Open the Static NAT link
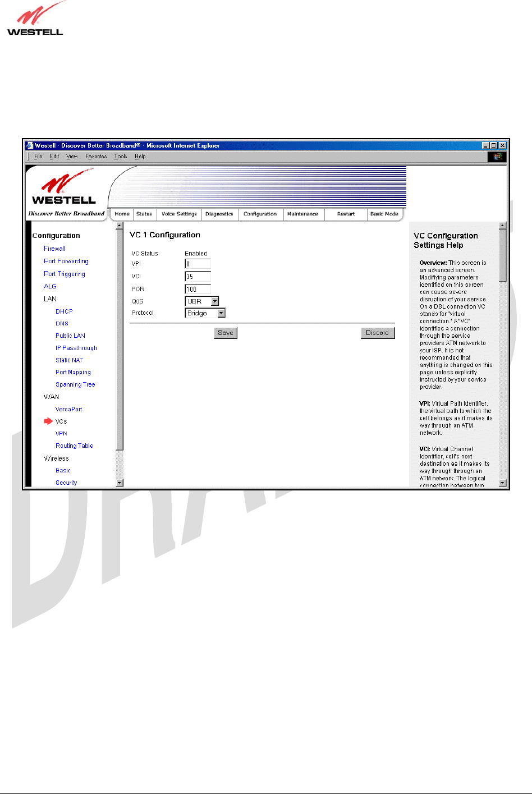 (69, 360)
